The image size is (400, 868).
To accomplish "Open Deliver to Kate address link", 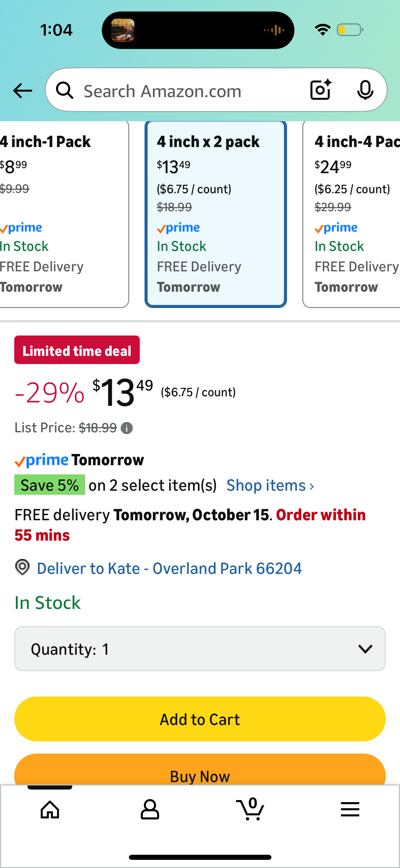I will 169,568.
